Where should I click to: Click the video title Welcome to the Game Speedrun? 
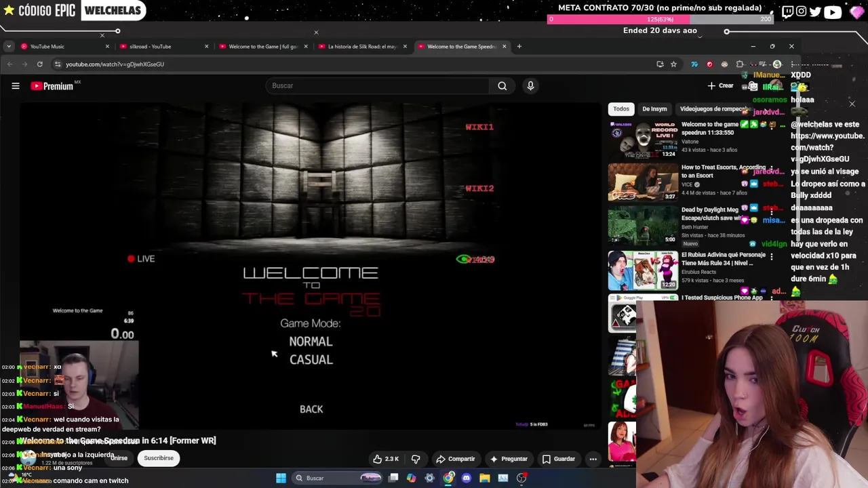[x=118, y=441]
